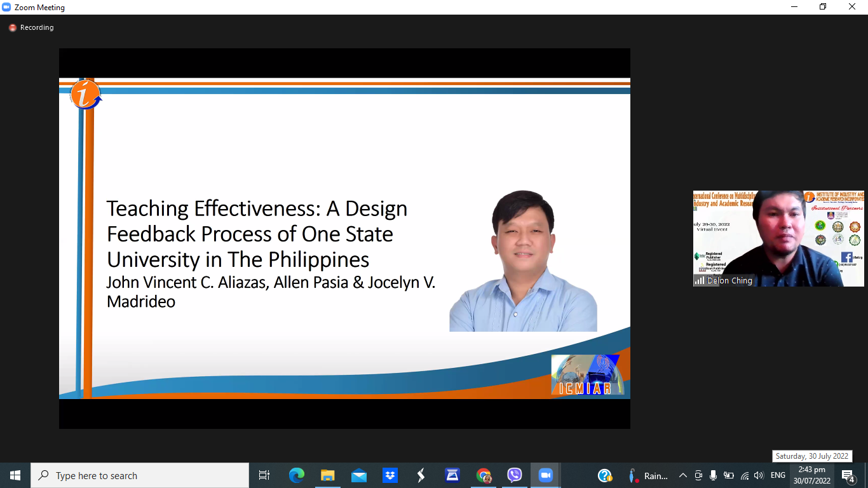Open Dropbox from the taskbar
This screenshot has height=488, width=868.
[x=390, y=475]
